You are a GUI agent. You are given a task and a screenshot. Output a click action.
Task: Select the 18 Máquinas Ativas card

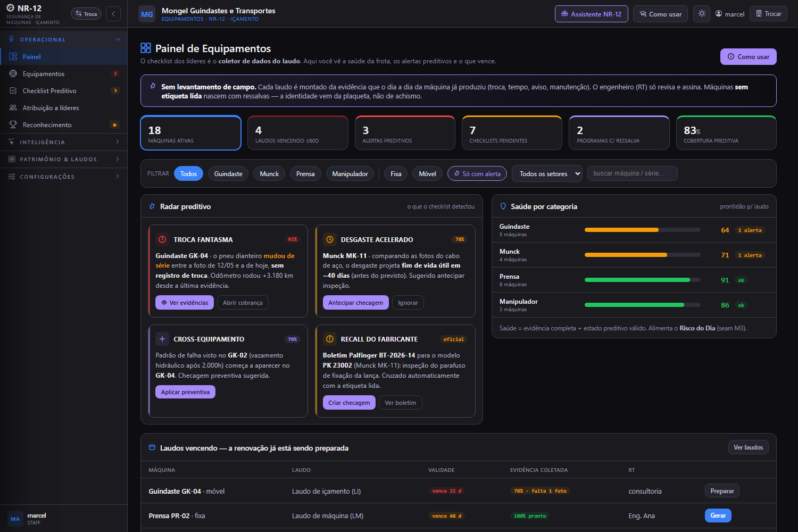pyautogui.click(x=190, y=133)
